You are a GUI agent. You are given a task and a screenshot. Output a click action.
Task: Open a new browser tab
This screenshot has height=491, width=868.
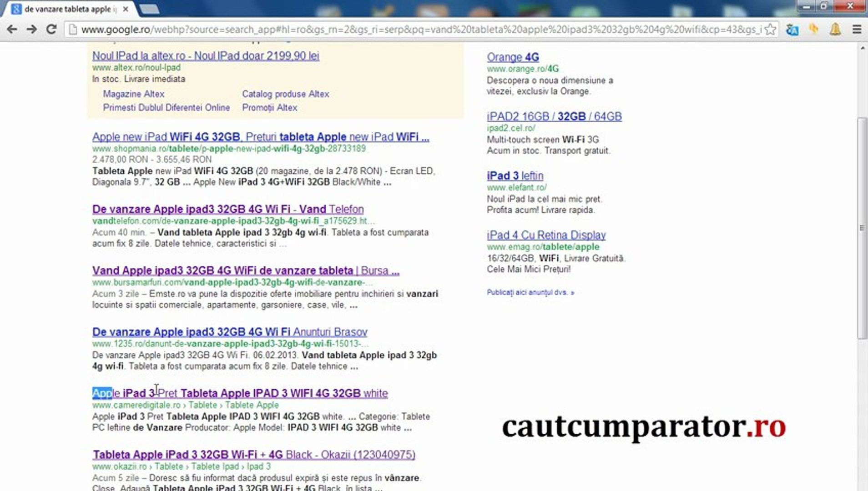pos(148,9)
